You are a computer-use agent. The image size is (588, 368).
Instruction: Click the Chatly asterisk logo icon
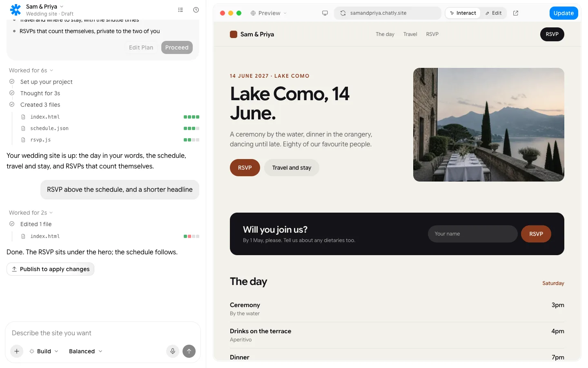(16, 10)
